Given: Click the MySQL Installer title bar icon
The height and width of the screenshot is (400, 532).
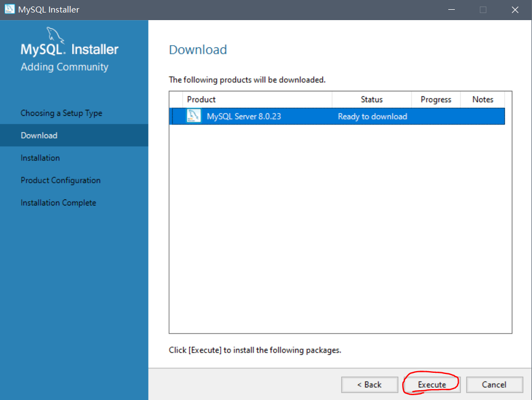Looking at the screenshot, I should [x=9, y=9].
